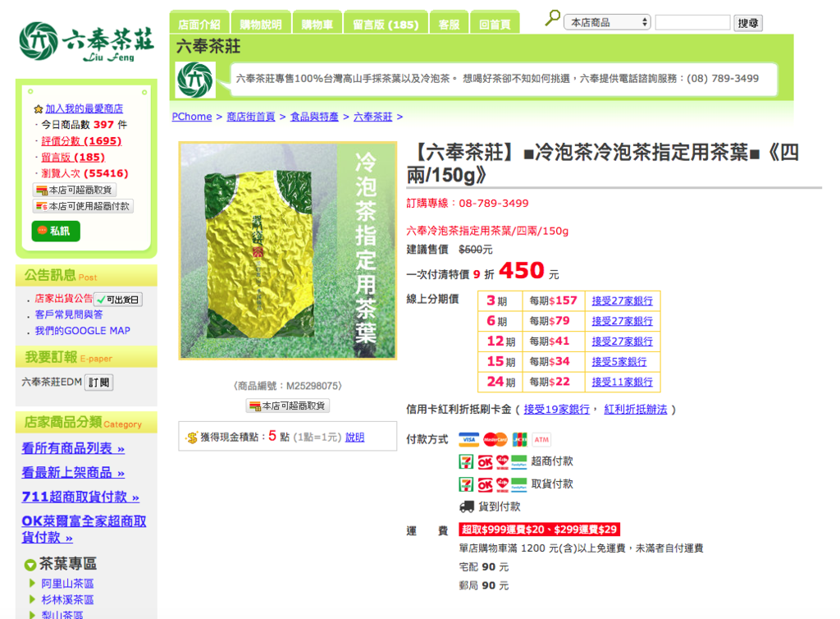
Task: Click the delivery truck icon beside 貨到付款
Action: click(x=467, y=507)
